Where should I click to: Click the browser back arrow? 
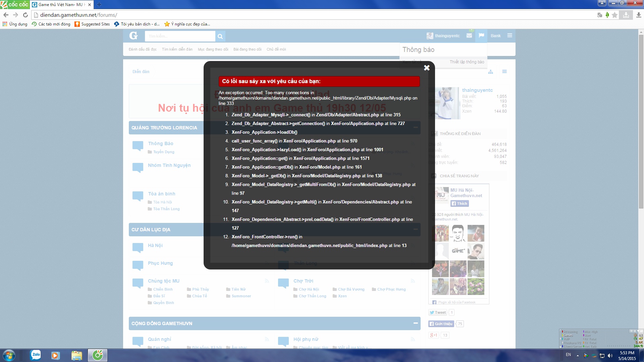pos(6,15)
